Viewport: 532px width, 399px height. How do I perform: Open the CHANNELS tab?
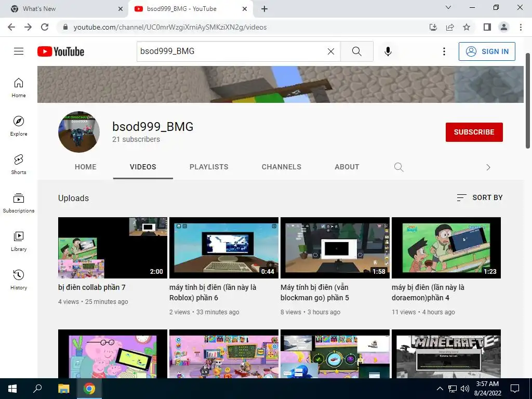tap(281, 167)
